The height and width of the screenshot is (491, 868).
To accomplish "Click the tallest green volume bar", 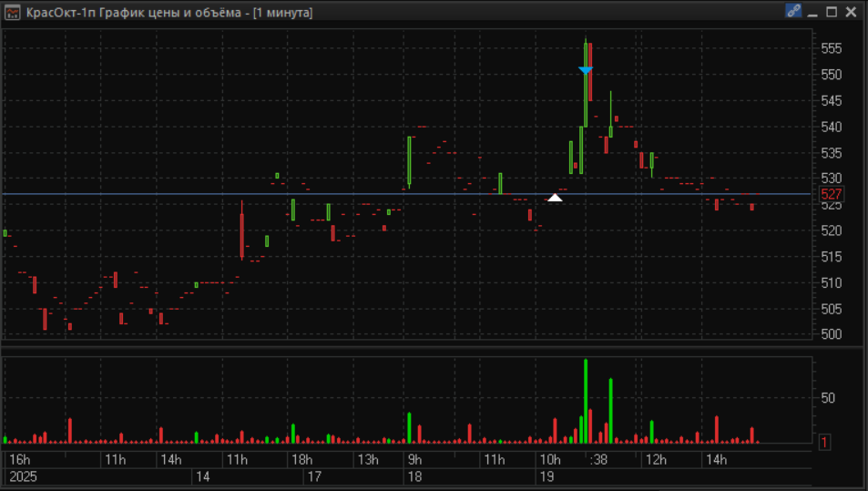I will tap(586, 402).
